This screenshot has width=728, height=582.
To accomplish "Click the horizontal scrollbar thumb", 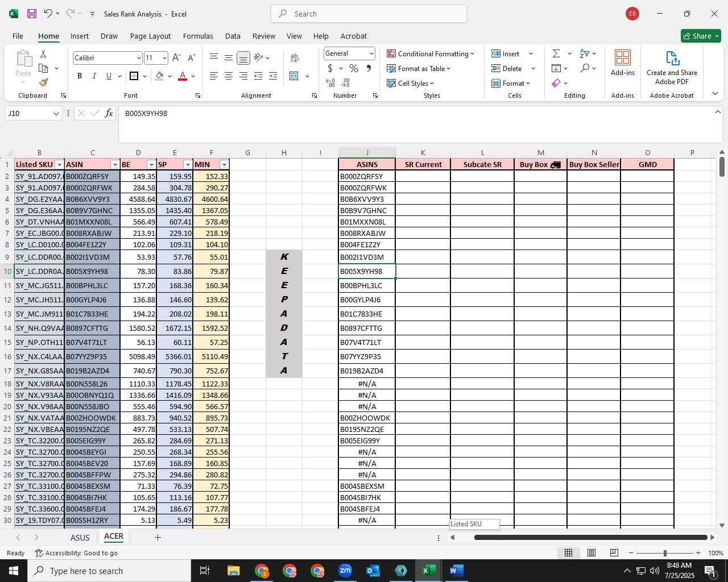I will [590, 537].
